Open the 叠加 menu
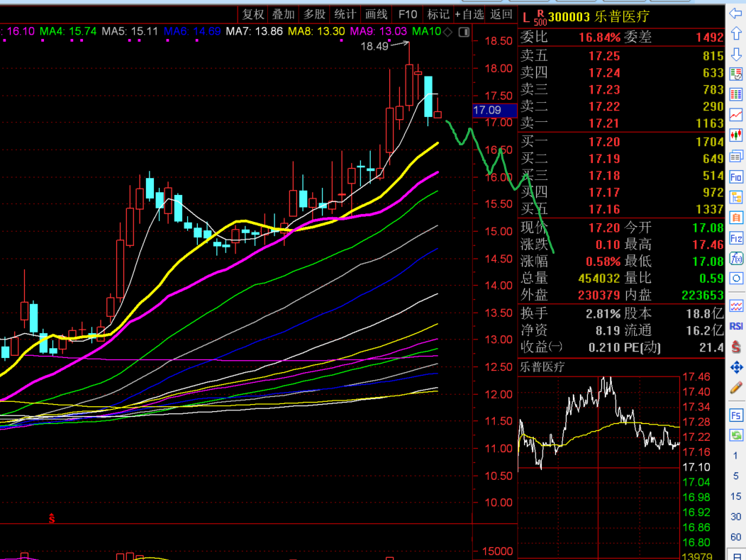The height and width of the screenshot is (560, 746). tap(284, 14)
